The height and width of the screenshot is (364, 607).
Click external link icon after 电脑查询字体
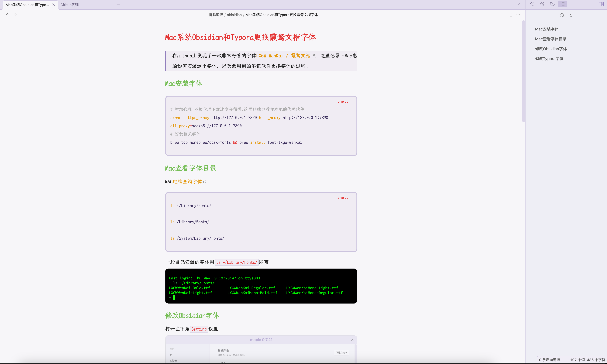point(205,182)
